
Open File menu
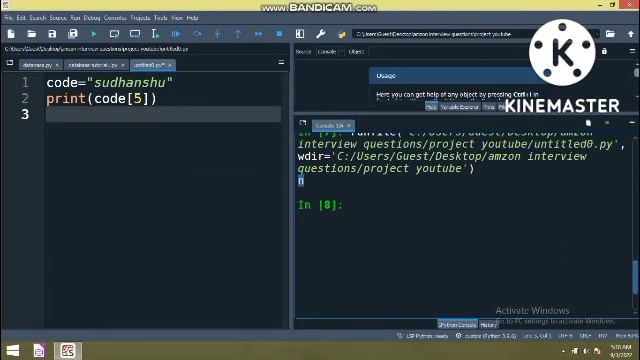[9, 18]
